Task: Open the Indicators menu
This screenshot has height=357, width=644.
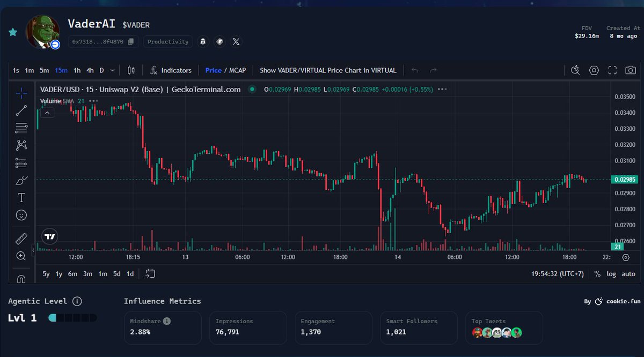Action: pos(171,70)
